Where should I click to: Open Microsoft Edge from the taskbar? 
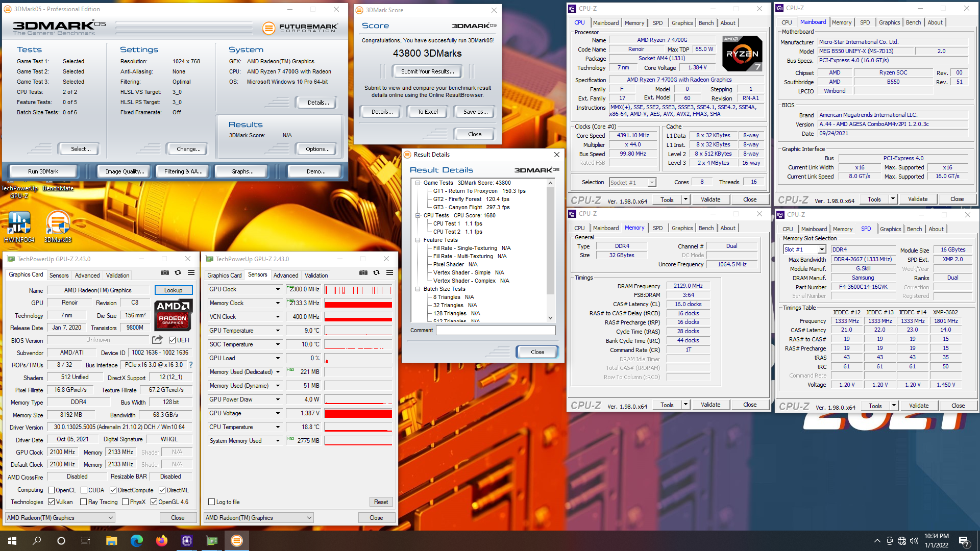pyautogui.click(x=137, y=541)
